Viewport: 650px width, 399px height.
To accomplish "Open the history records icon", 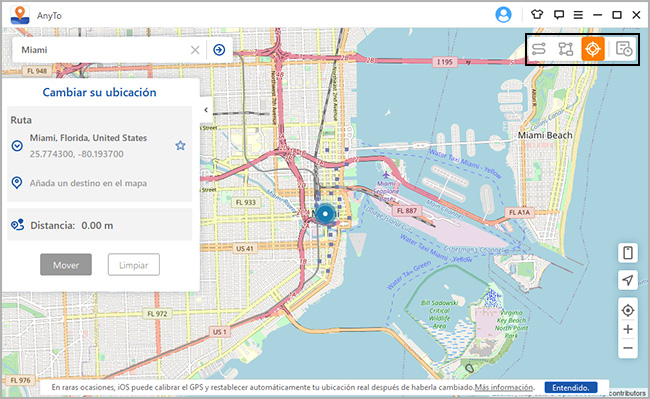I will click(x=623, y=49).
